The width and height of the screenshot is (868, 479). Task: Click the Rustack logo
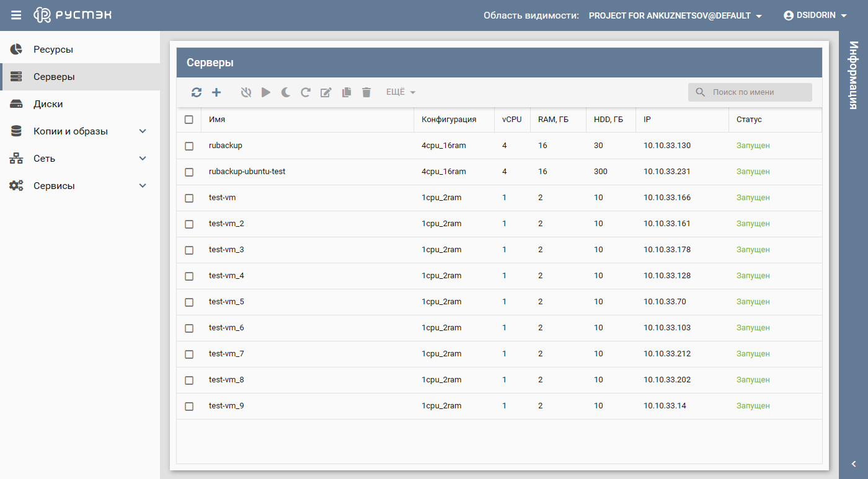(x=73, y=15)
